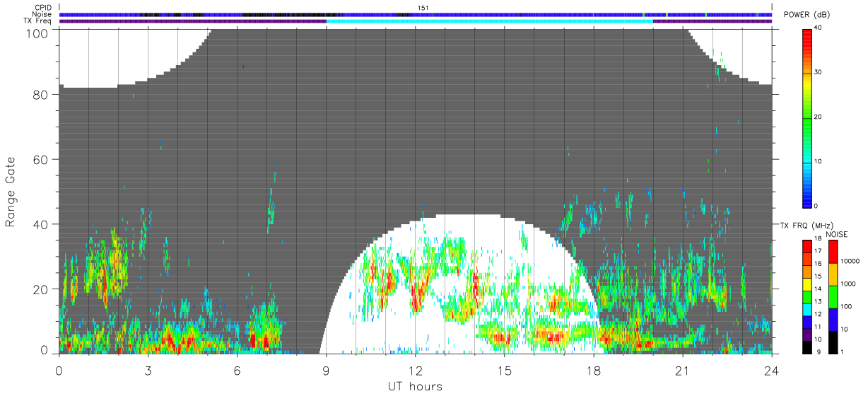Click the TX Freq row label at top
Viewport: 868px width, 401px height.
pos(38,21)
